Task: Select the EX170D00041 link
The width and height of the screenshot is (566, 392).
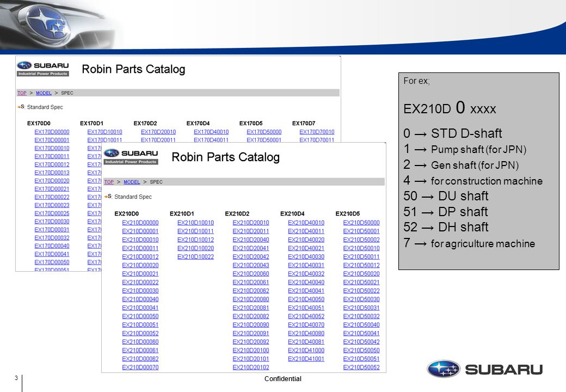Action: [52, 254]
